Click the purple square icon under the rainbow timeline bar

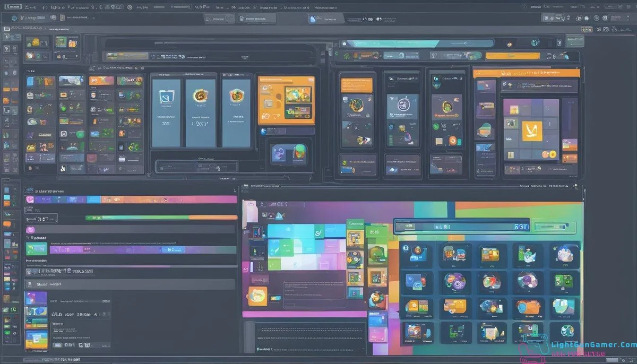point(30,230)
